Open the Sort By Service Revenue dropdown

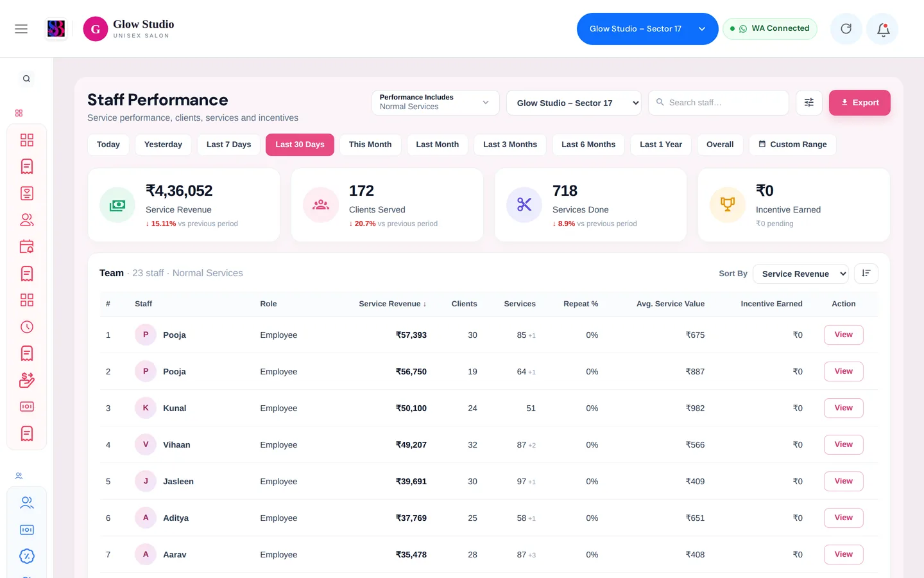tap(801, 274)
